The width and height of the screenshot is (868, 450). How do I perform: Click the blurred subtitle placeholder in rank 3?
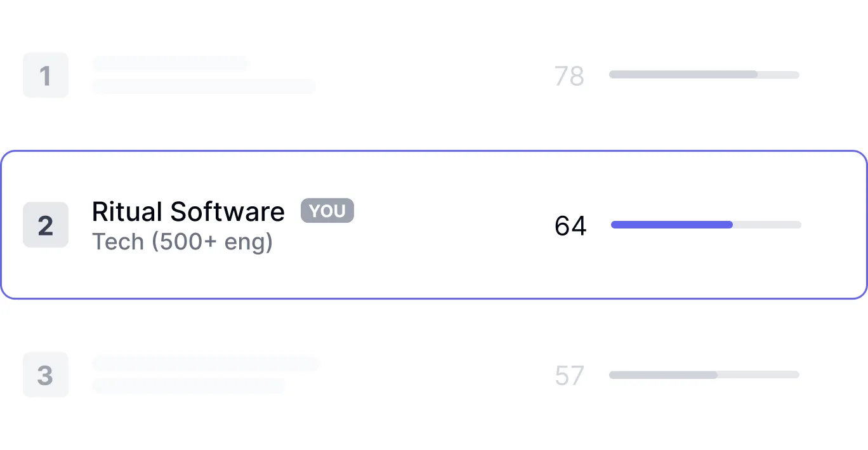188,385
